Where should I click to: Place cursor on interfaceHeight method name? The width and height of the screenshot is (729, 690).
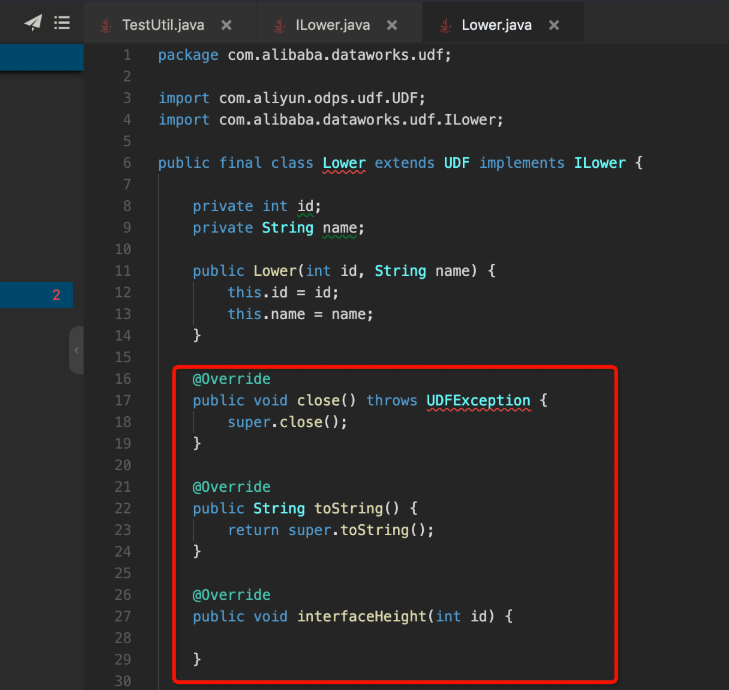(362, 616)
